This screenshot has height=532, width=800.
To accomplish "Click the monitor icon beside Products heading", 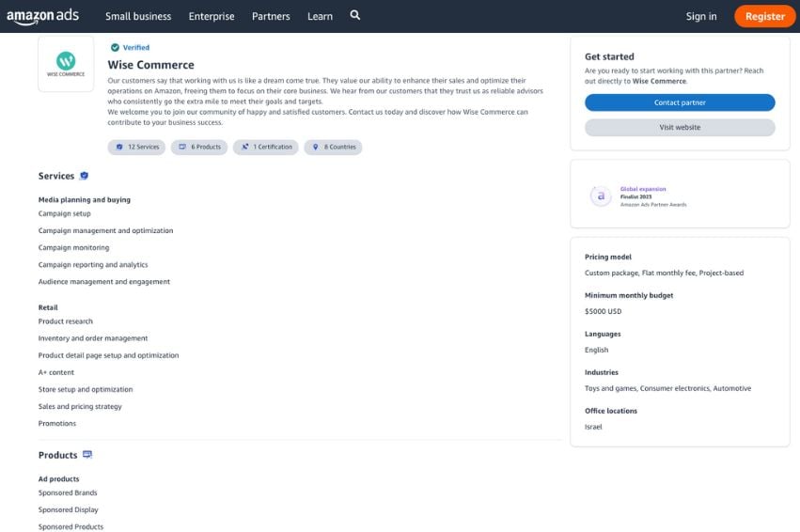I will (x=87, y=455).
